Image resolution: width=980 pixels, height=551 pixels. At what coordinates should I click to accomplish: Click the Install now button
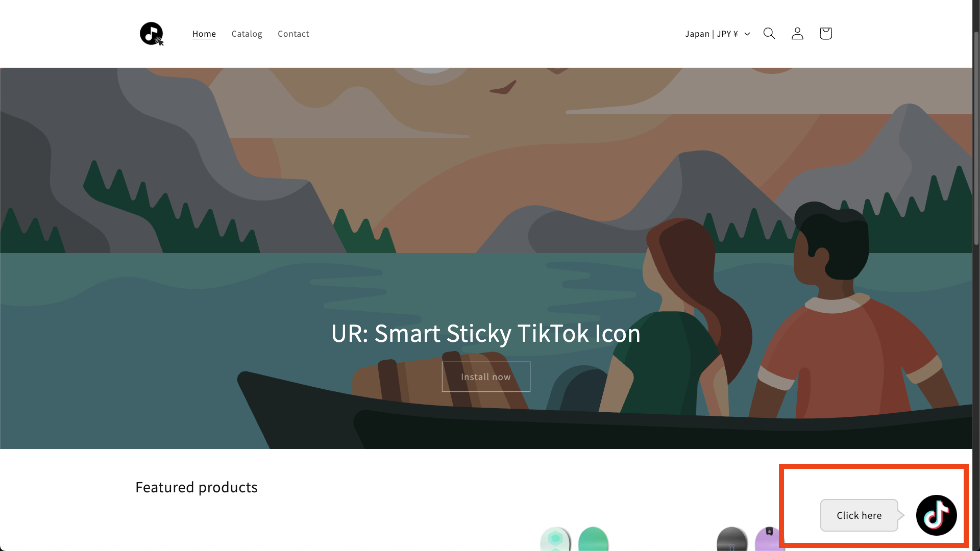(486, 377)
